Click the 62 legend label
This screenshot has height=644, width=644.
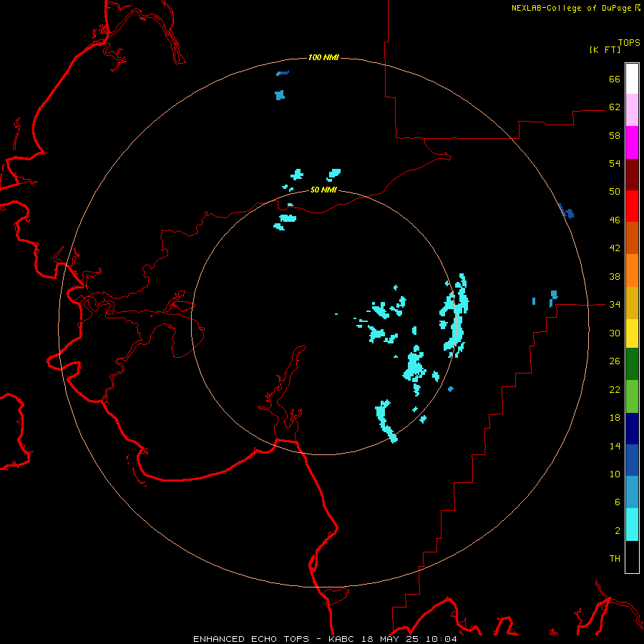pyautogui.click(x=615, y=107)
